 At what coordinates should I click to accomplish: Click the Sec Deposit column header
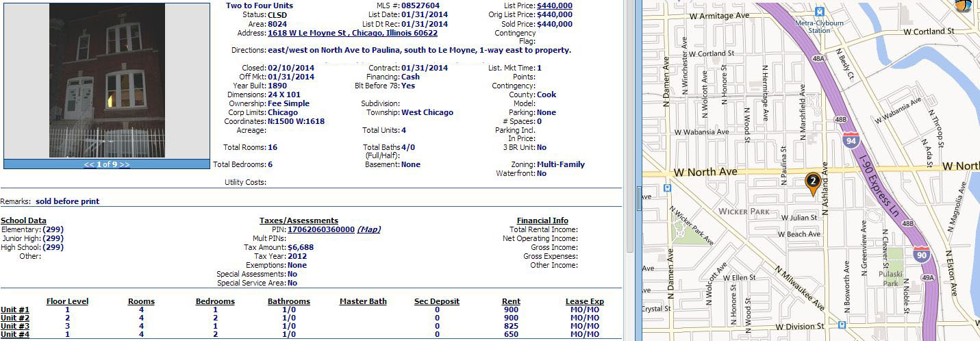point(437,301)
